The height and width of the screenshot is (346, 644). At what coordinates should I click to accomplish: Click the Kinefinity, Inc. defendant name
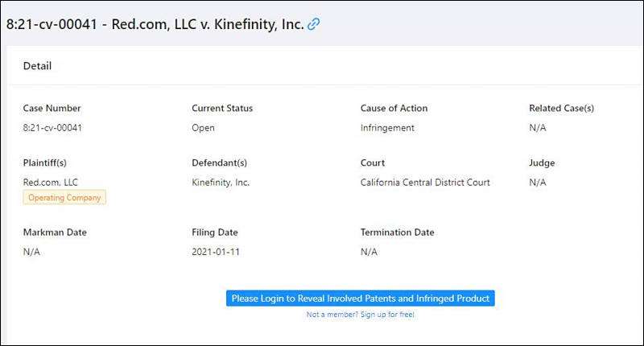pos(221,182)
